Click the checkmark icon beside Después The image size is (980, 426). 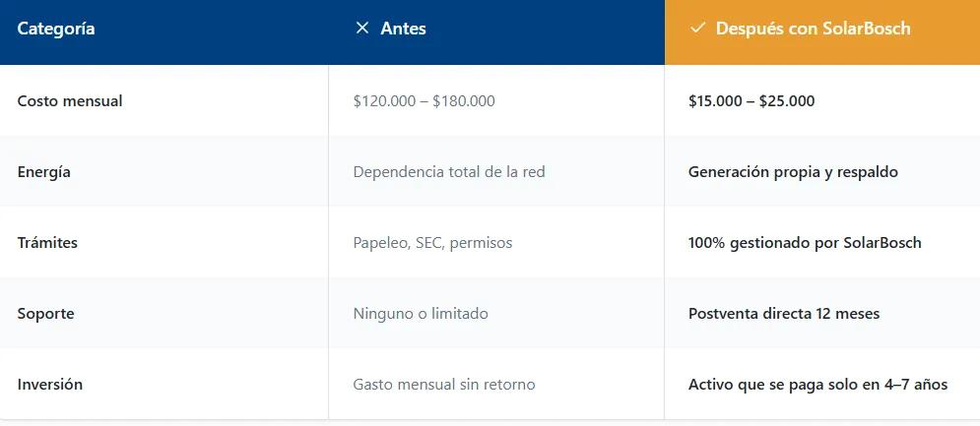pos(697,29)
